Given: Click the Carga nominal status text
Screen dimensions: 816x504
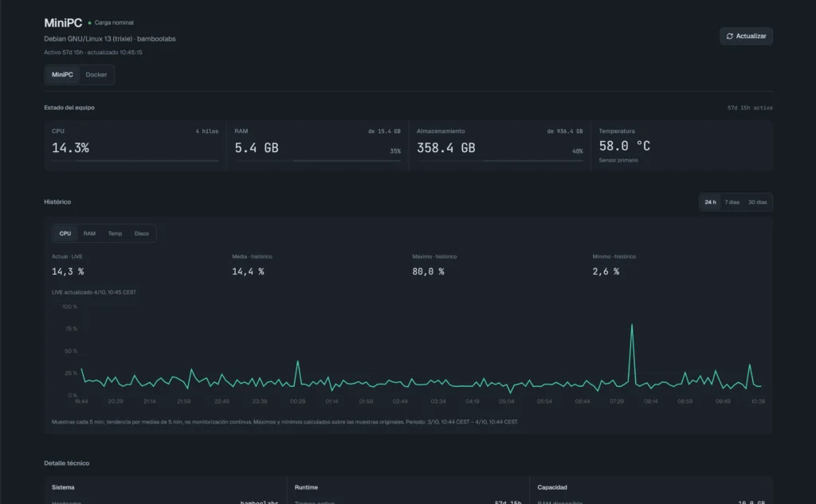Looking at the screenshot, I should (x=114, y=23).
